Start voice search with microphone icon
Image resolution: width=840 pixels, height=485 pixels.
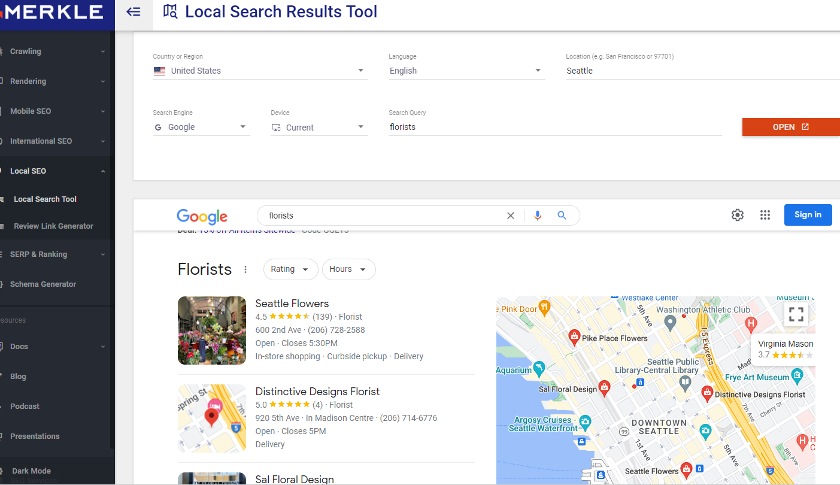537,215
